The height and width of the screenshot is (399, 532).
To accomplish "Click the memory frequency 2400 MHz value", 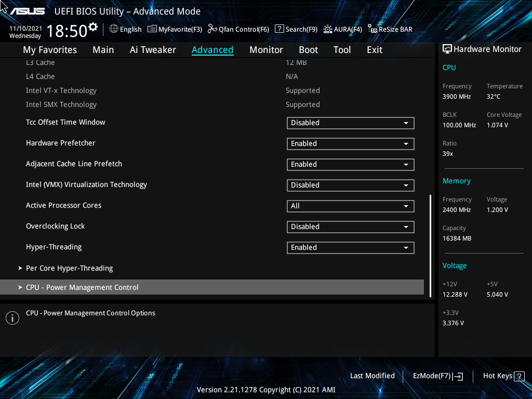I will click(x=457, y=210).
